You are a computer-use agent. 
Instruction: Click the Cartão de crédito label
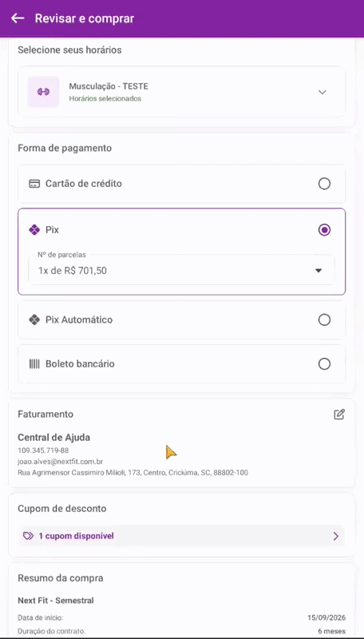[84, 184]
